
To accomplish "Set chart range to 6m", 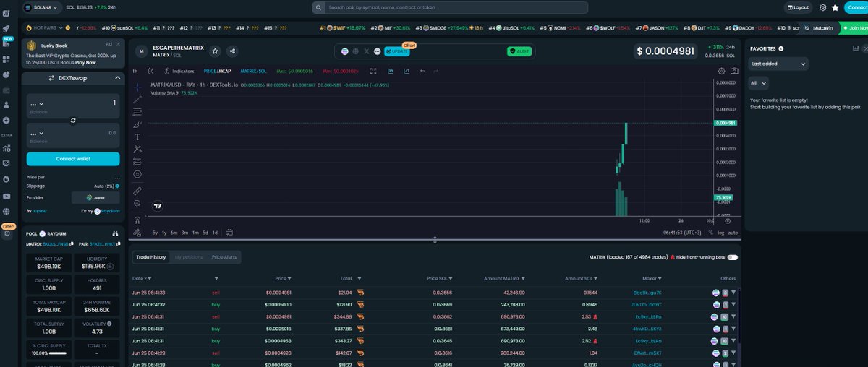I will 174,233.
